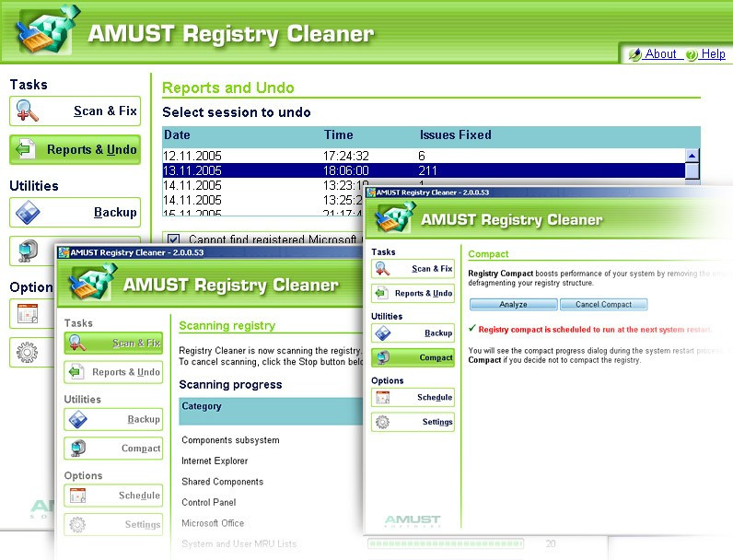Select Shared Components category
Viewport: 733px width, 560px height.
click(x=223, y=482)
